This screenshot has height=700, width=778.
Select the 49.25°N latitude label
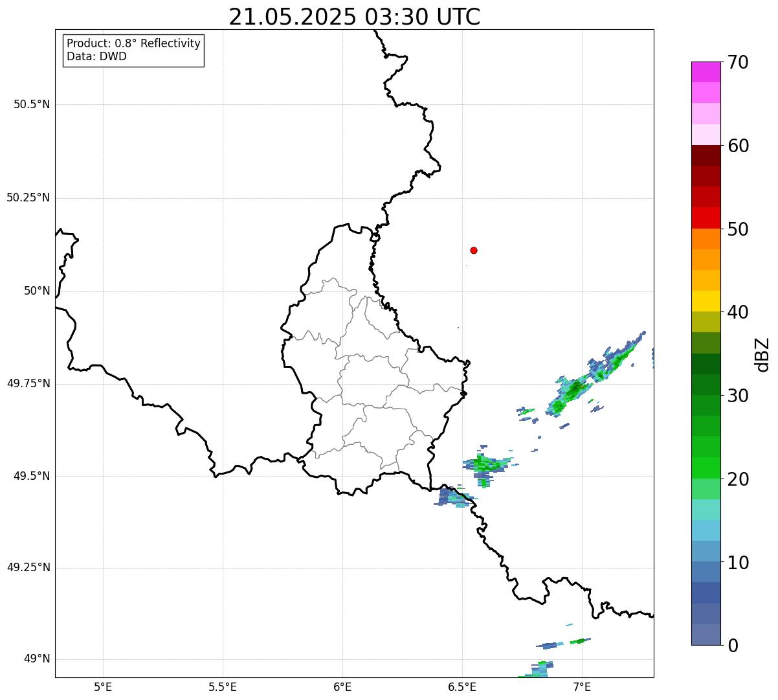click(28, 567)
